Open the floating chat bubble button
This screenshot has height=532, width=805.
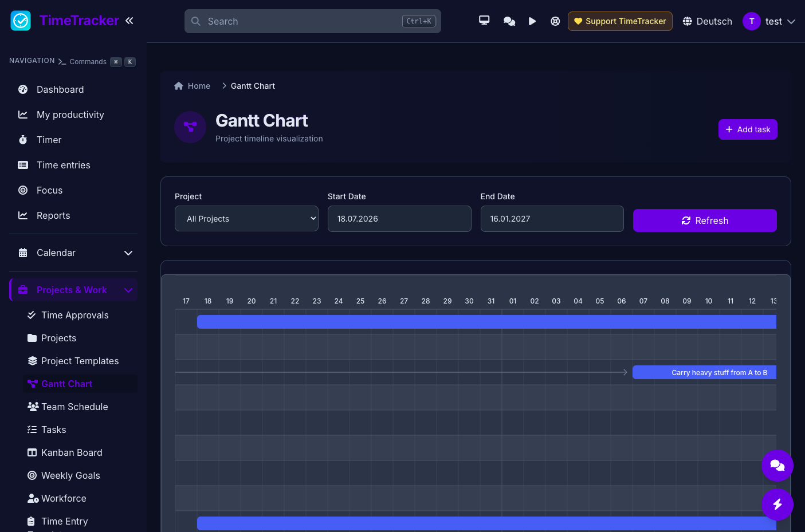click(x=777, y=466)
